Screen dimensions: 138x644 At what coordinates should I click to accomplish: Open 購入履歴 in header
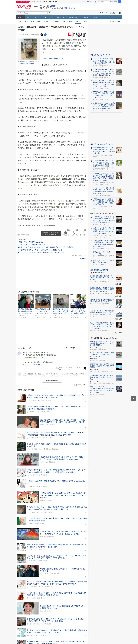(x=112, y=13)
